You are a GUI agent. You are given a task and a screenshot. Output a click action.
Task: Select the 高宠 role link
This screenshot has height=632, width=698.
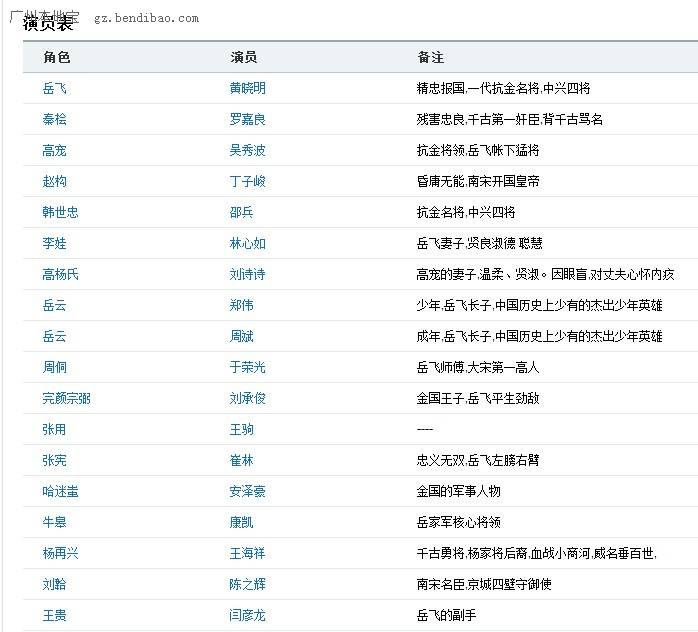click(54, 150)
